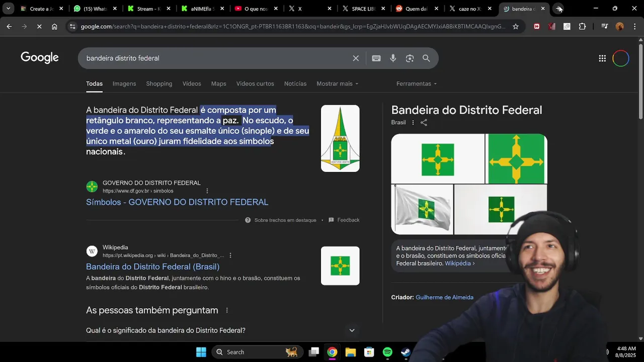Click the address bar URL

293,27
